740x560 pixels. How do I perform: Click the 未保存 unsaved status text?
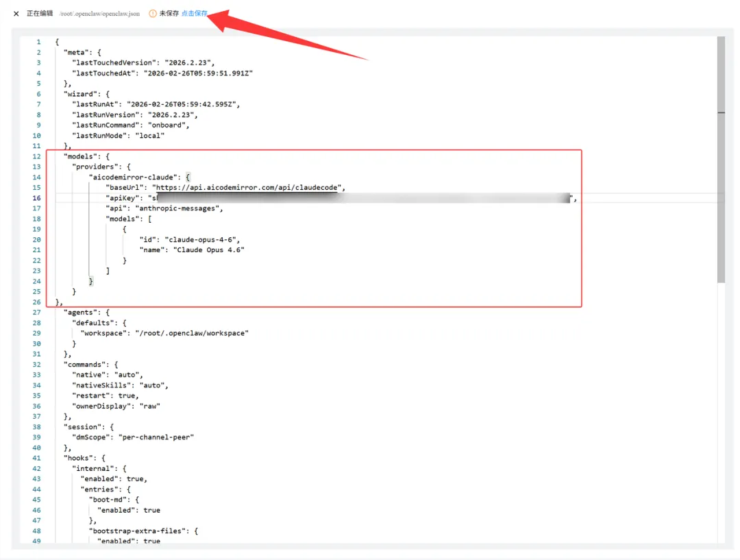coord(169,13)
